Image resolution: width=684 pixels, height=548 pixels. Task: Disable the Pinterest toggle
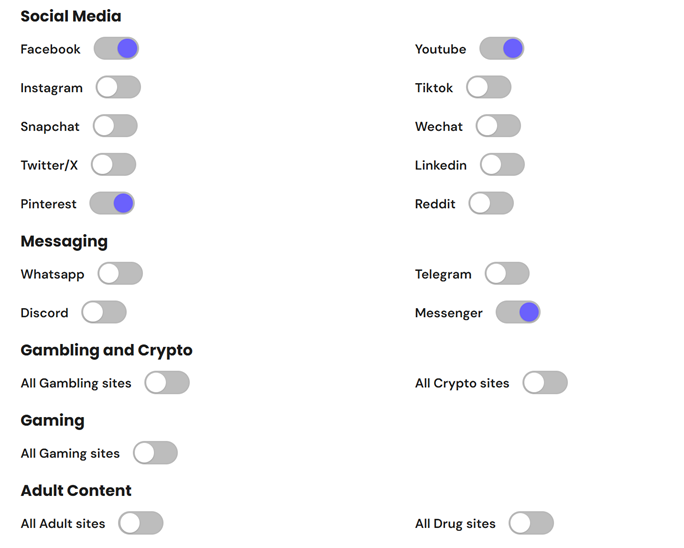point(112,203)
